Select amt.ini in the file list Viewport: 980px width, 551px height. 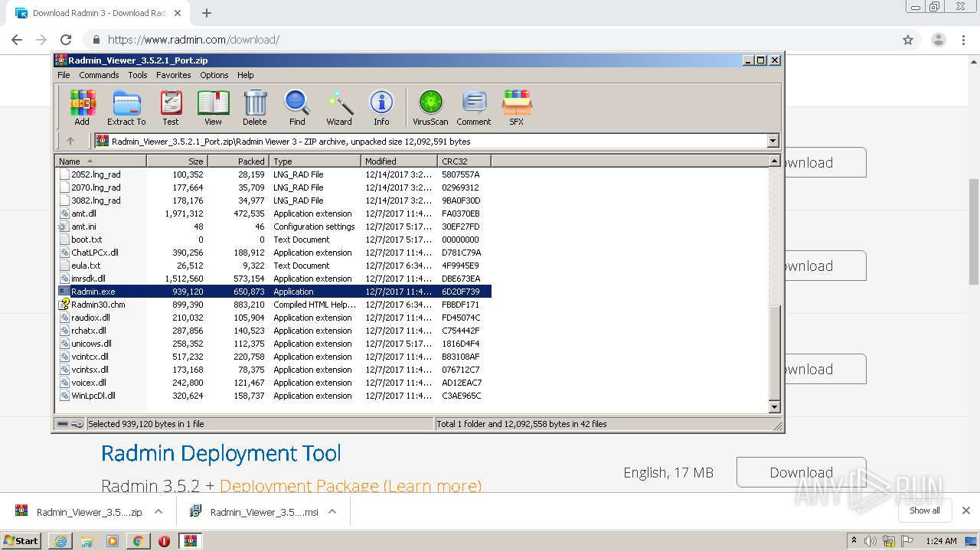coord(275,227)
